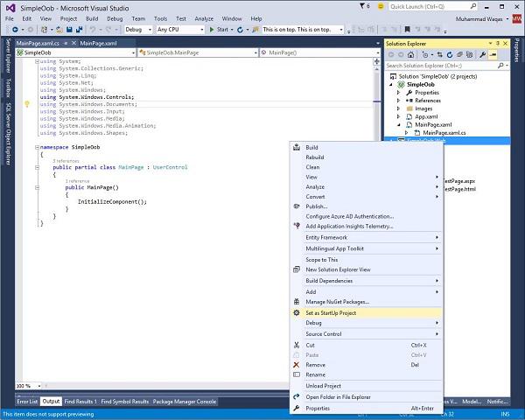Click the Show All Files icon
525x420 pixels.
[470, 53]
